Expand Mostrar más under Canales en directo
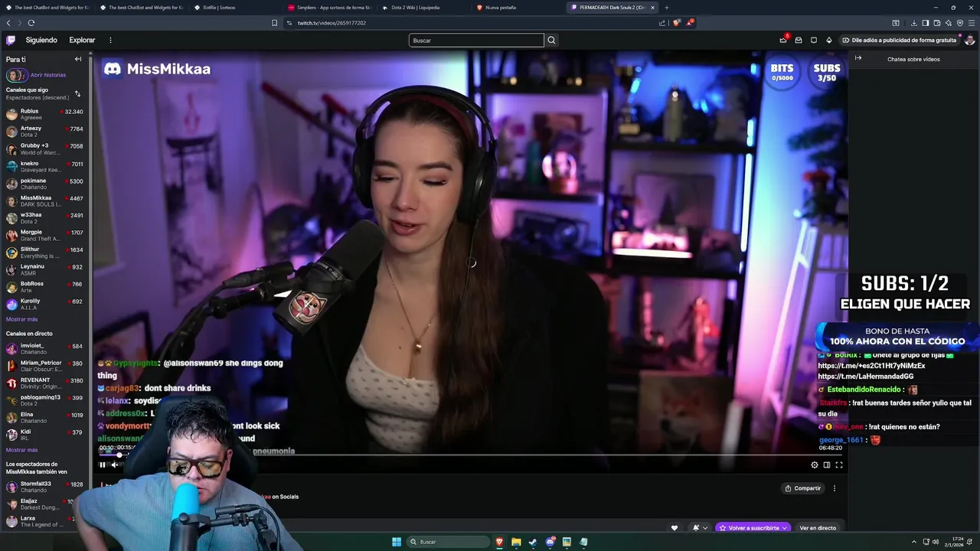Image resolution: width=980 pixels, height=551 pixels. point(21,450)
